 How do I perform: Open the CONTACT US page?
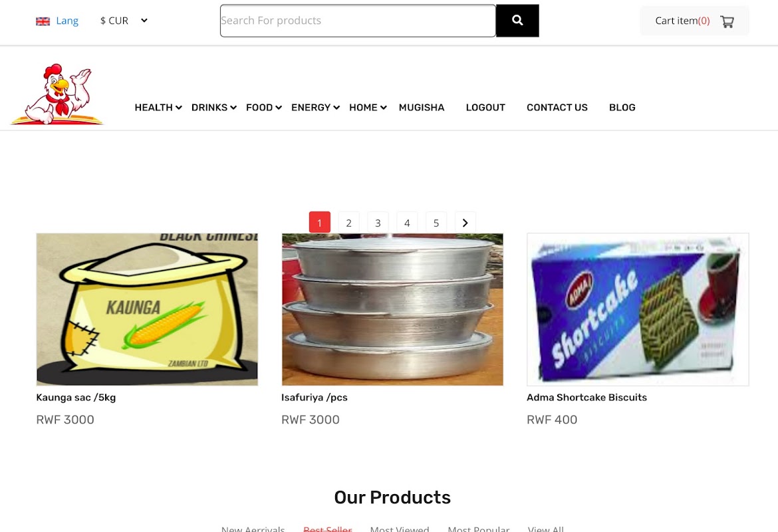[x=557, y=107]
